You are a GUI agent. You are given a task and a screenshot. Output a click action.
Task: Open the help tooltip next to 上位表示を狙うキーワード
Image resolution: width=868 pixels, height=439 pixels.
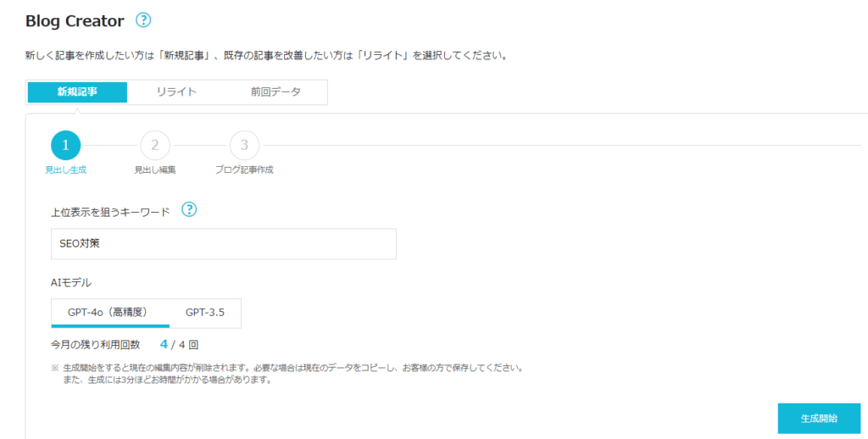189,209
